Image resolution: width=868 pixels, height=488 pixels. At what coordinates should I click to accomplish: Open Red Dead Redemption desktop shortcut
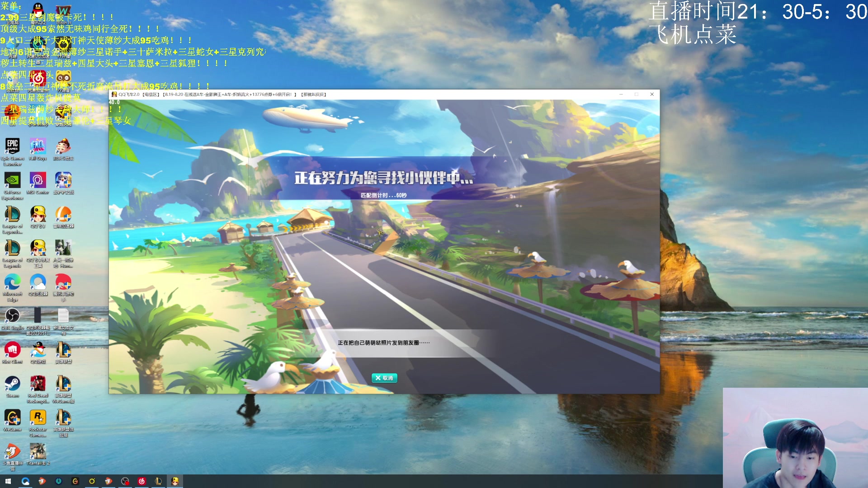38,389
